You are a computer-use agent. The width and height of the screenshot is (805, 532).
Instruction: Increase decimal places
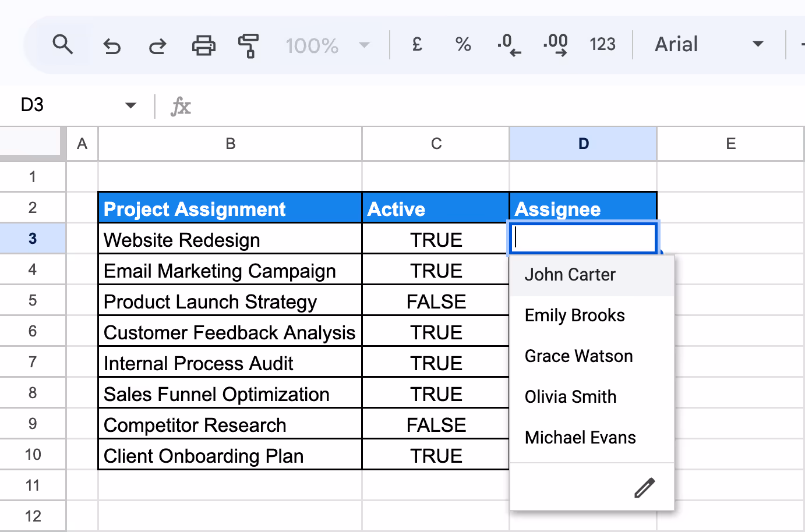coord(555,44)
